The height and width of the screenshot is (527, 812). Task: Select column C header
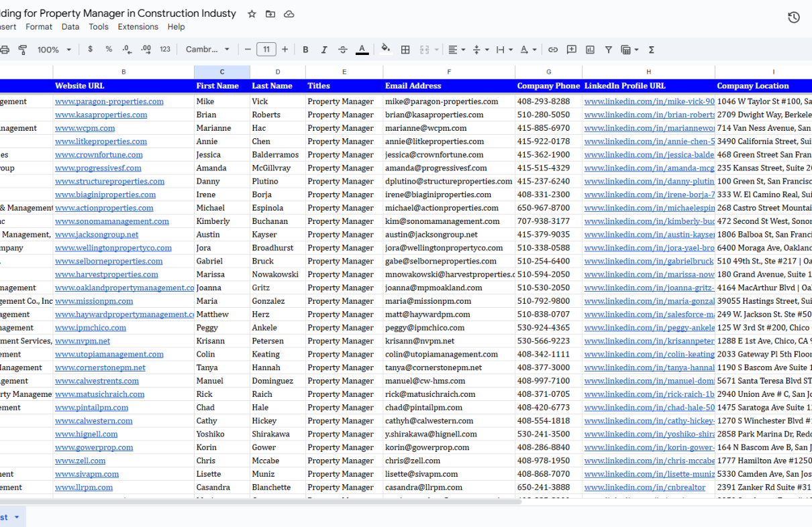pos(222,72)
